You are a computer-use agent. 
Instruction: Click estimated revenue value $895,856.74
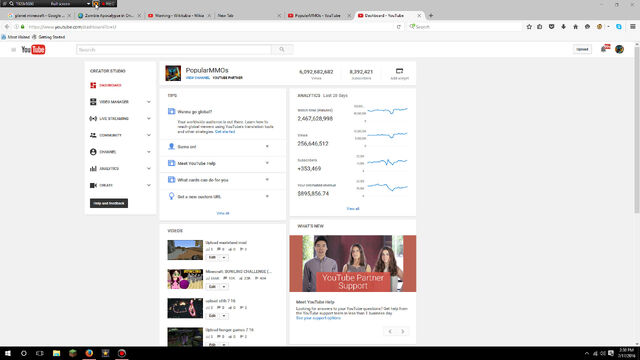pyautogui.click(x=313, y=193)
